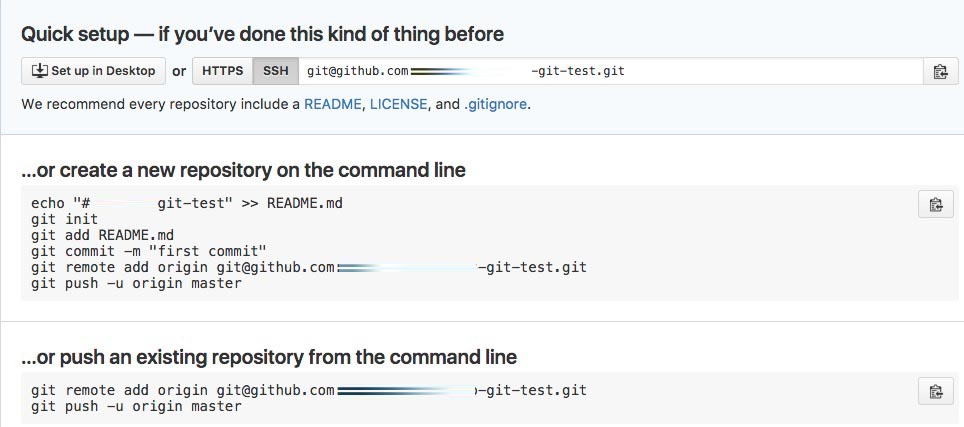Focus the git@github.com repository URL field
This screenshot has width=964, height=427.
[610, 71]
